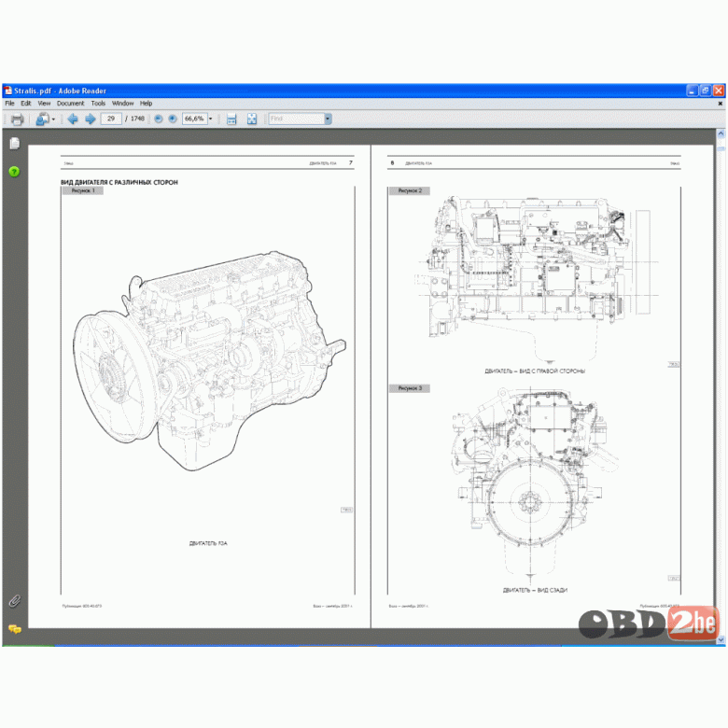Open the Find options dropdown arrow
The width and height of the screenshot is (728, 728).
tap(328, 119)
